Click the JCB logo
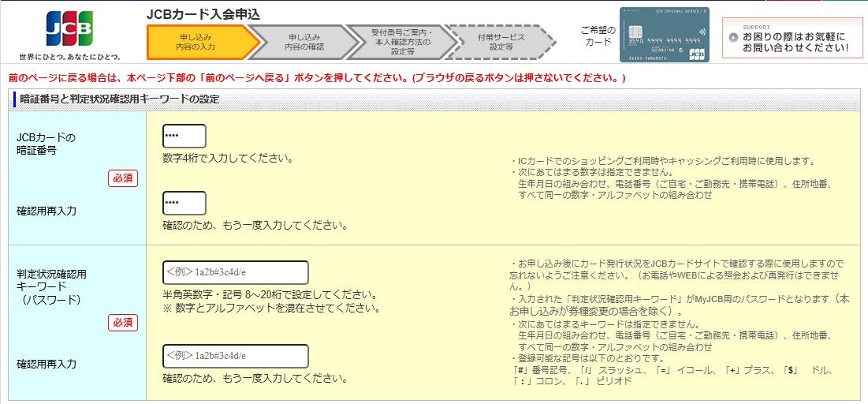This screenshot has width=868, height=404. 69,28
